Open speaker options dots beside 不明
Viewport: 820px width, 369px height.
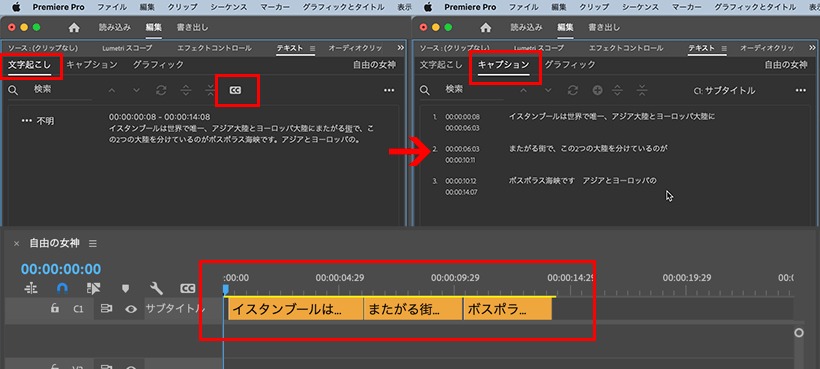click(x=26, y=121)
